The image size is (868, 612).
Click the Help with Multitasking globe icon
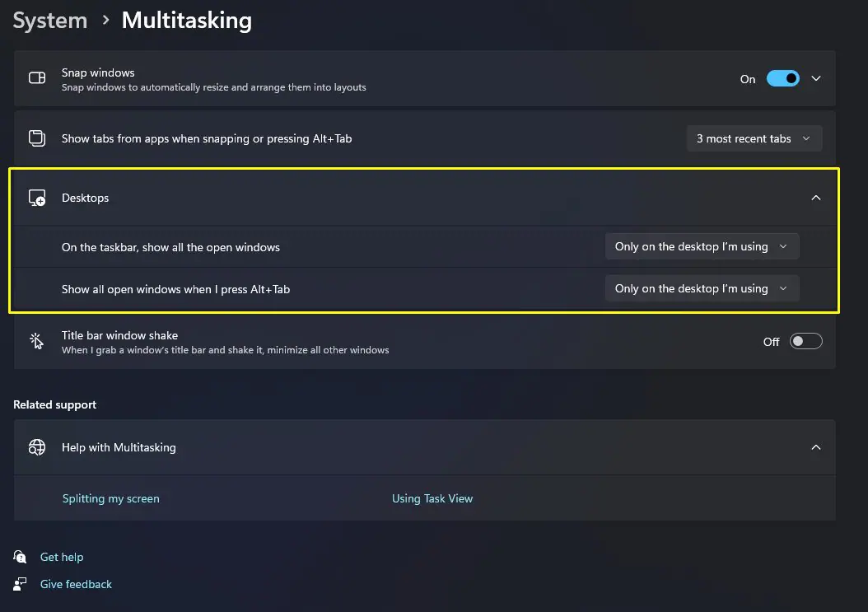coord(37,447)
